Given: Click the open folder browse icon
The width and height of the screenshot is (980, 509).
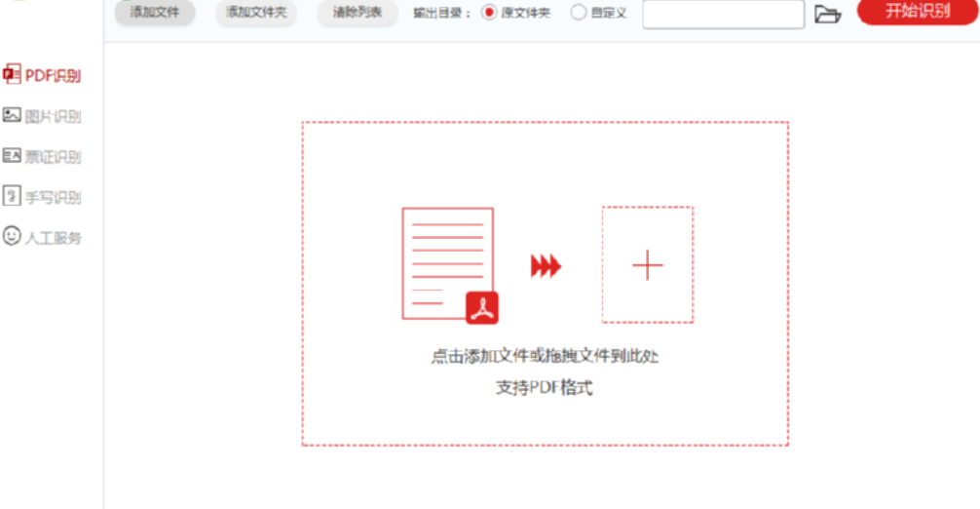Looking at the screenshot, I should (827, 14).
